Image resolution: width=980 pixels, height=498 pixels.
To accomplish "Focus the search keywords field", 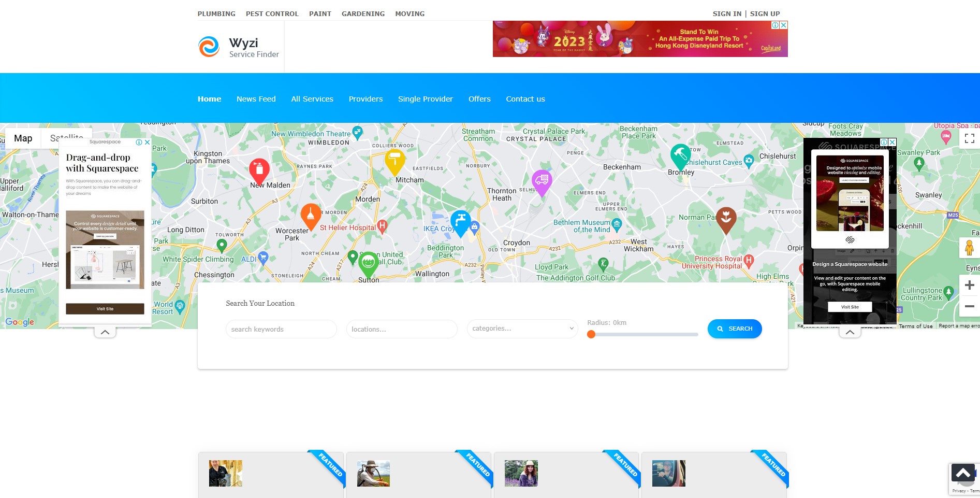I will point(281,329).
